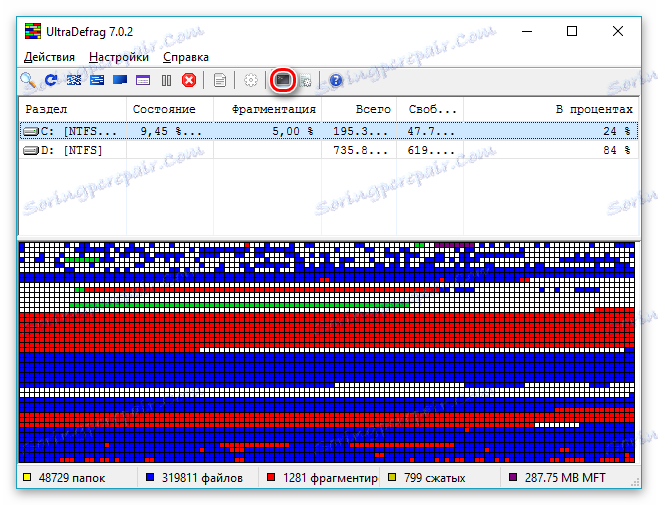Click the Repeat action blue arrow icon
Image resolution: width=658 pixels, height=505 pixels.
[x=51, y=80]
